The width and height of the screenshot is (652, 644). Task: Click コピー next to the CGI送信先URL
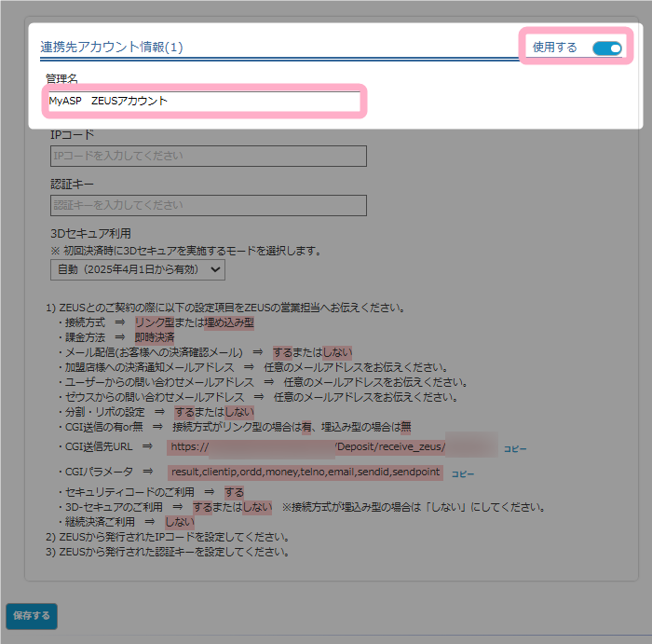click(515, 449)
